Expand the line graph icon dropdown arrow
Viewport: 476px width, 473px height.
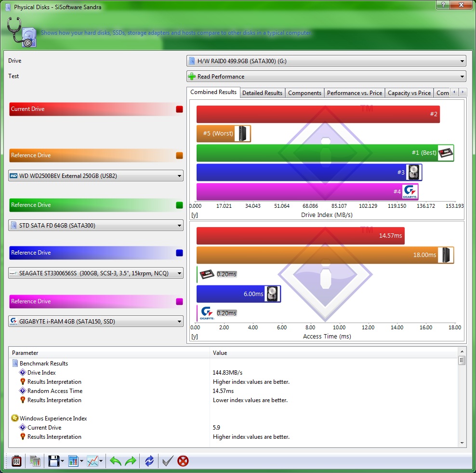(x=101, y=461)
